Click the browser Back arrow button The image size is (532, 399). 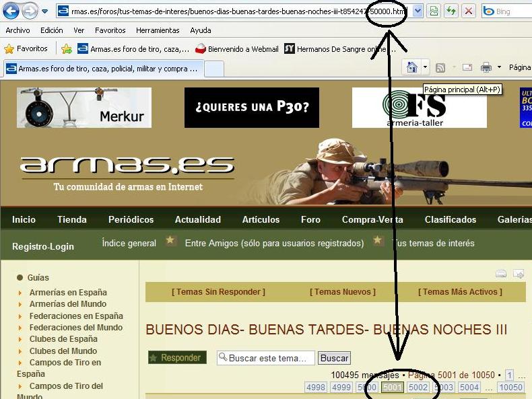[11, 11]
